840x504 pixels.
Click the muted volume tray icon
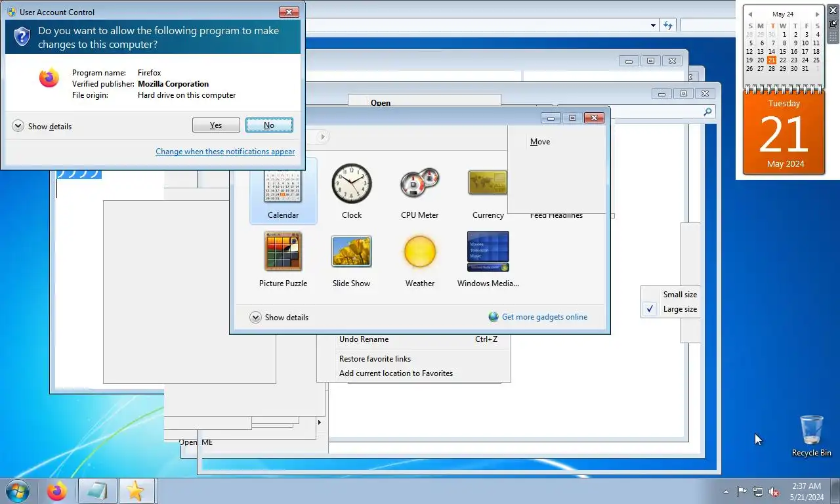pos(774,492)
